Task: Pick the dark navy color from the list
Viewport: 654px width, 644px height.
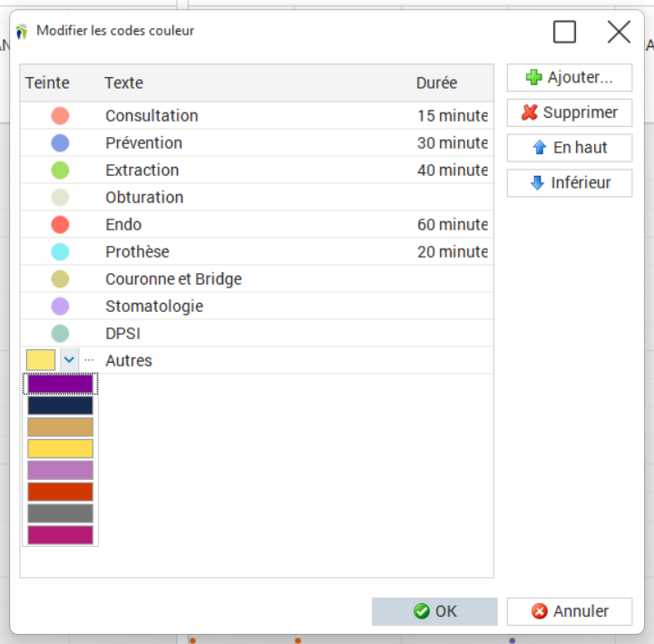Action: (61, 405)
